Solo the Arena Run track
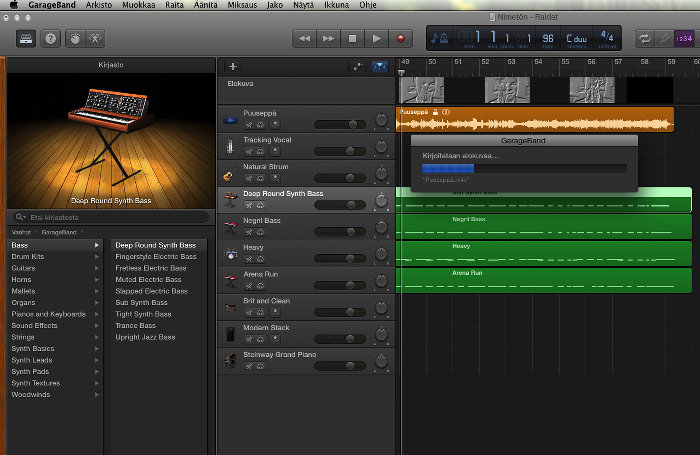The width and height of the screenshot is (700, 455). pos(260,286)
